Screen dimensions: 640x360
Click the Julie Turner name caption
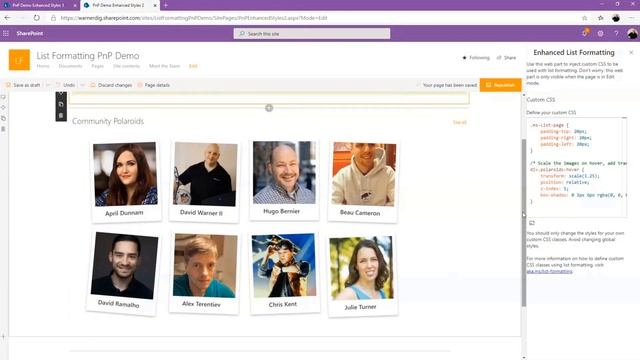[360, 307]
